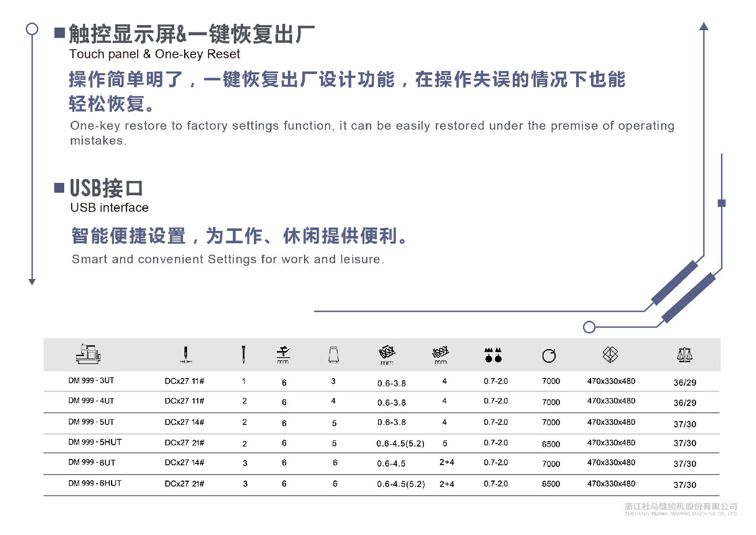The image size is (756, 535).
Task: Click the sewing machine model icon
Action: pyautogui.click(x=88, y=354)
